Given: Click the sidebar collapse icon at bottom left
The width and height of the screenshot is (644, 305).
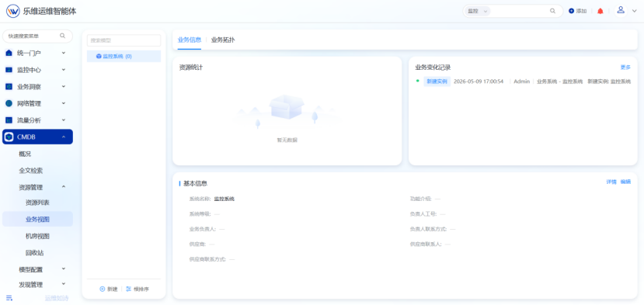Looking at the screenshot, I should pyautogui.click(x=9, y=298).
